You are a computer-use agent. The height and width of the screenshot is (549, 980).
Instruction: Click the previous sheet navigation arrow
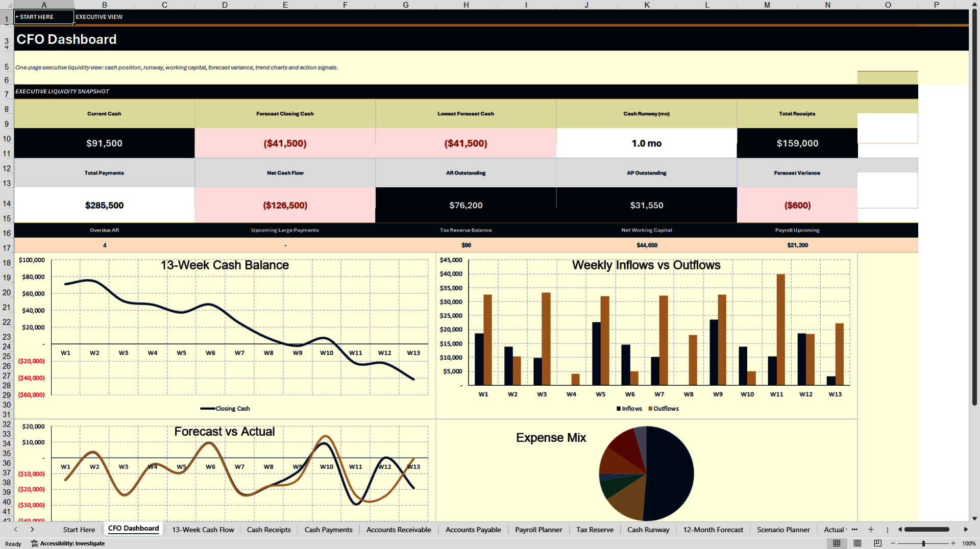(16, 530)
